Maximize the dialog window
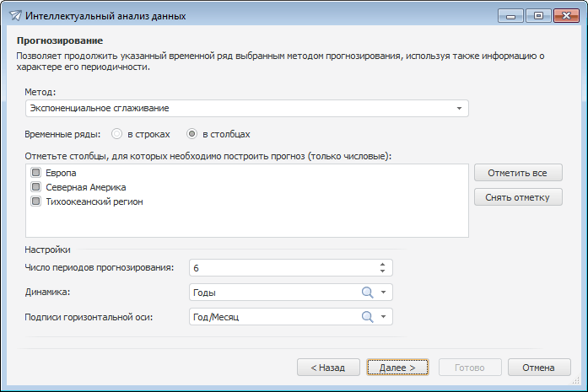Screen dimensions: 588x392 (x=538, y=15)
